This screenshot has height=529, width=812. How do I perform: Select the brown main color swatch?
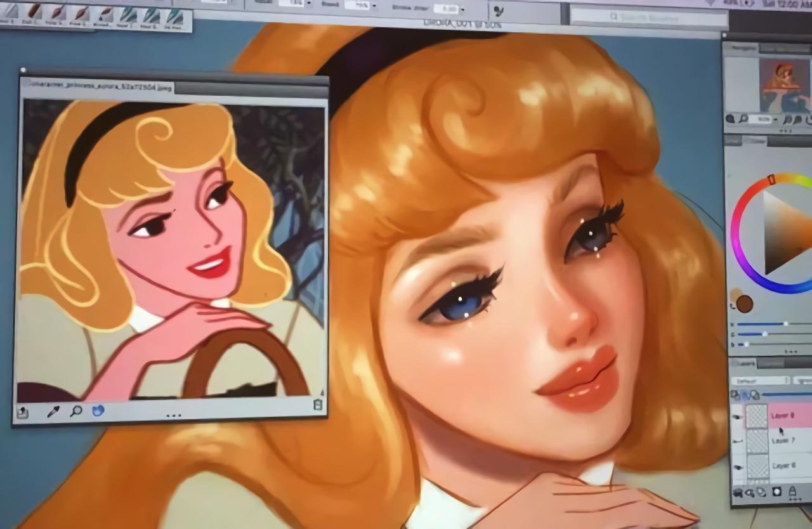[745, 304]
